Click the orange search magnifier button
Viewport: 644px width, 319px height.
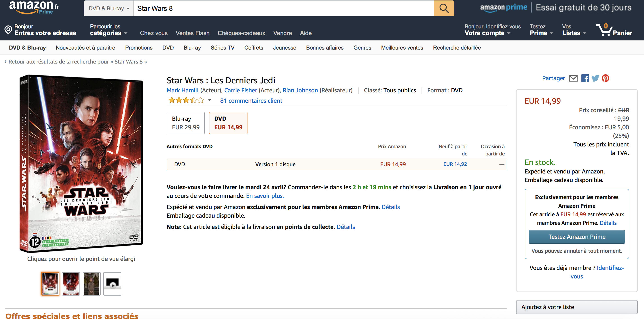tap(444, 8)
